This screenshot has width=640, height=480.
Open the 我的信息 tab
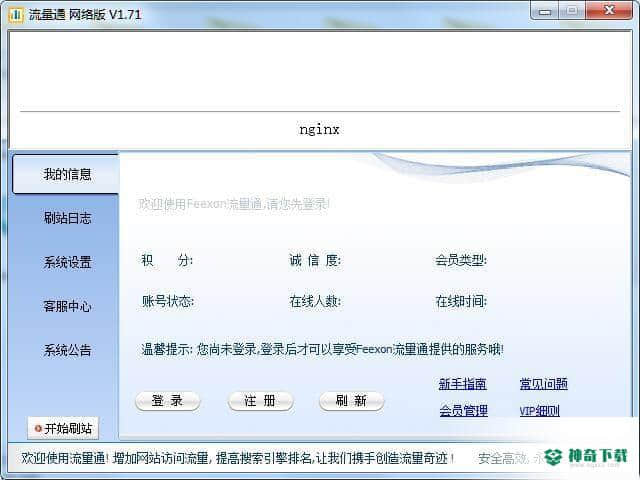point(66,174)
